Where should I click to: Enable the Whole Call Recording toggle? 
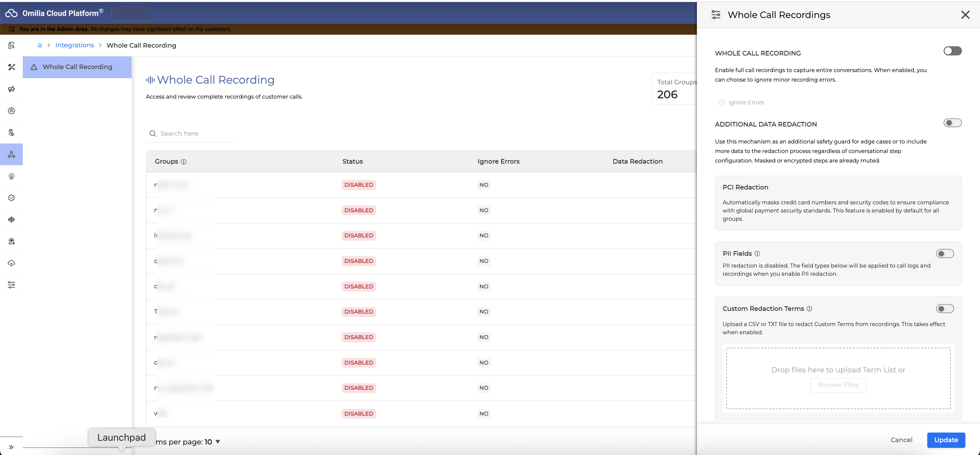tap(952, 51)
